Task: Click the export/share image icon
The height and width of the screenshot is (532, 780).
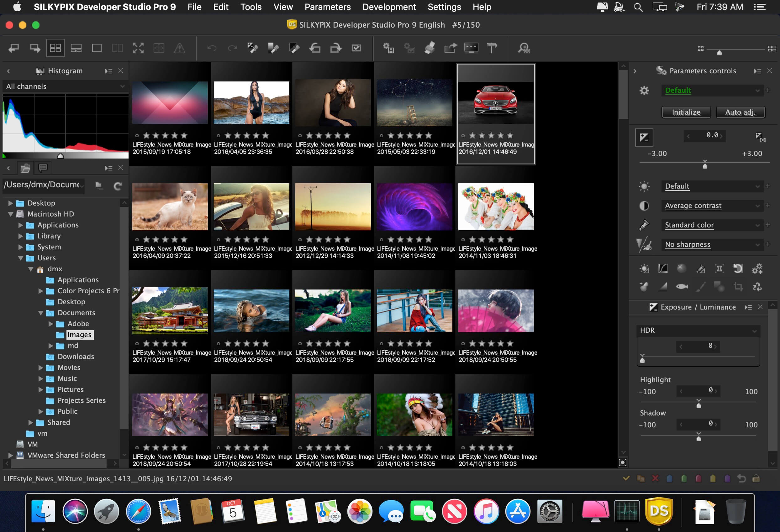Action: [x=452, y=48]
